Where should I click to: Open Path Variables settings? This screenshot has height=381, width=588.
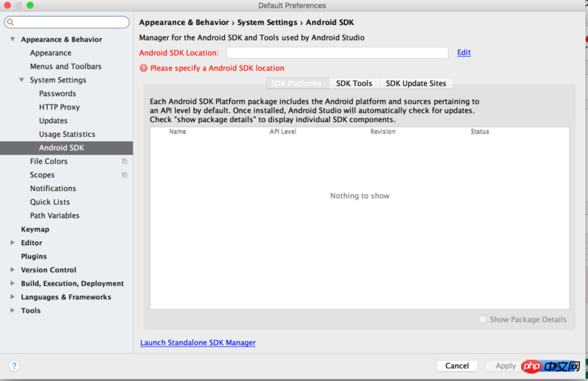click(54, 216)
